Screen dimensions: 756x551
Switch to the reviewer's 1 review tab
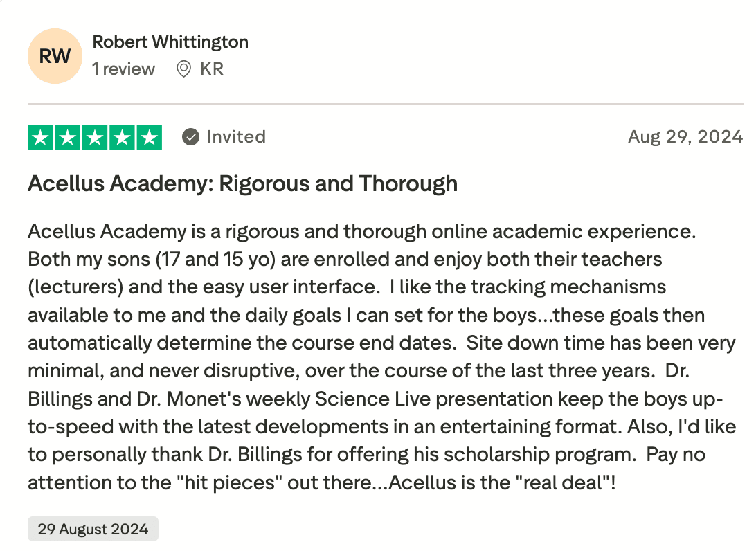124,69
